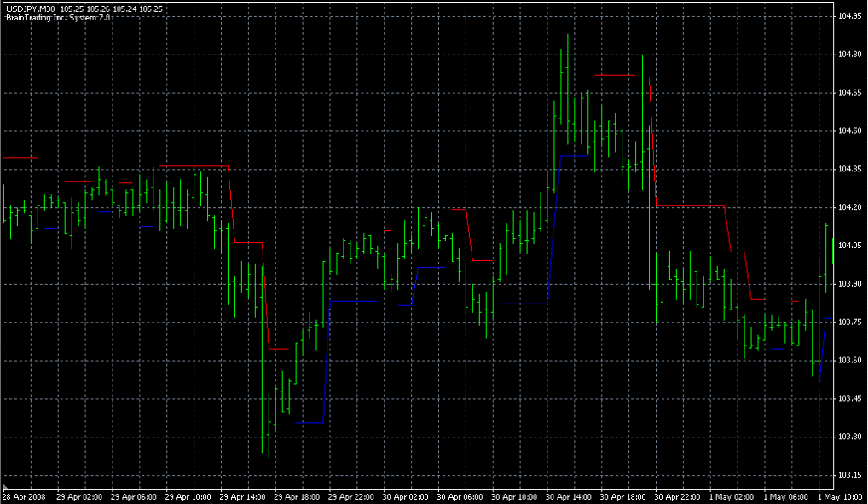Click the 104.50 price scale label
This screenshot has height=504, width=868.
[849, 130]
